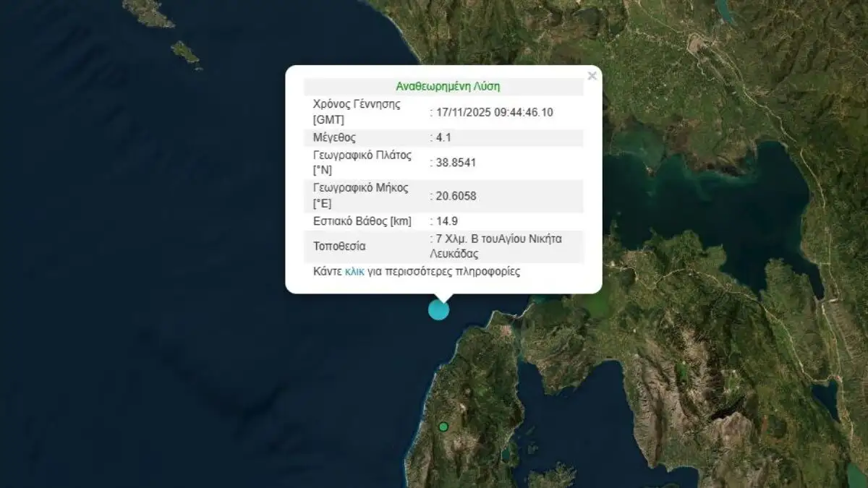Click the 'Εστιακό Βάθος [km]' label
This screenshot has width=868, height=488.
point(362,221)
